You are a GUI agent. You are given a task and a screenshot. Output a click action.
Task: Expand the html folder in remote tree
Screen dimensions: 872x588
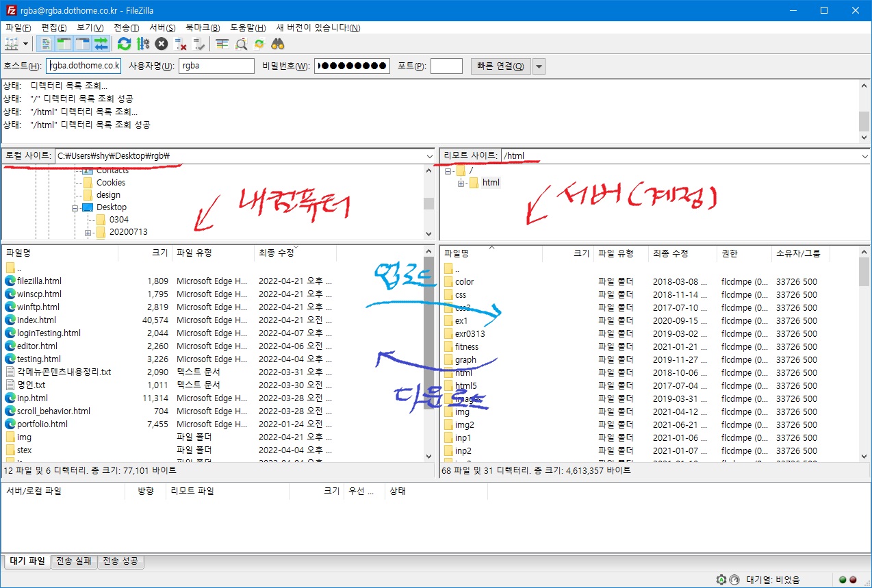[x=461, y=183]
